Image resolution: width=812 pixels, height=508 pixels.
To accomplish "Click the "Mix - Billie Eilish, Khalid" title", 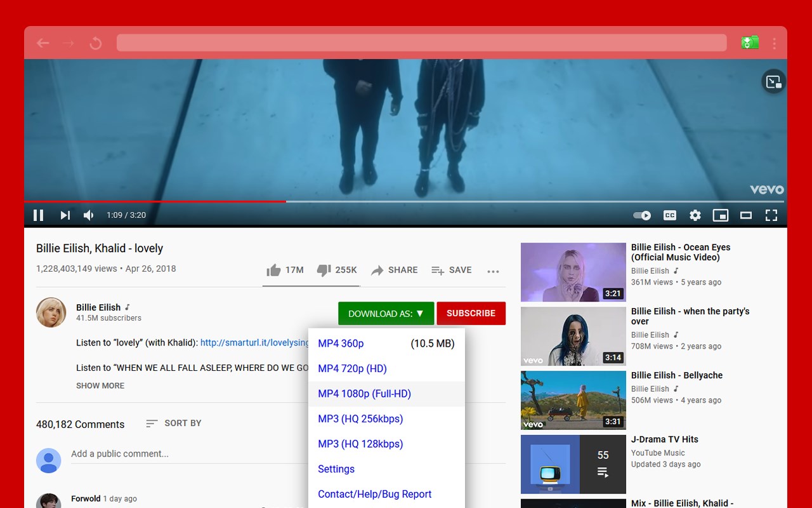I will [682, 503].
